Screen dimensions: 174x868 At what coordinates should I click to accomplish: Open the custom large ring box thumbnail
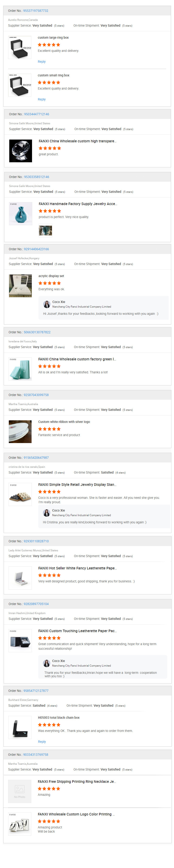click(x=19, y=47)
